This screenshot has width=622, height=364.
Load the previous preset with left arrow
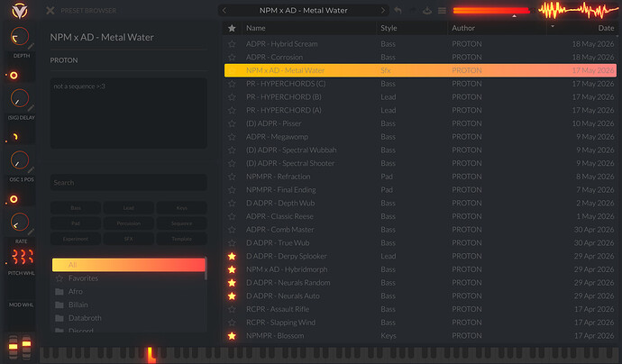224,10
